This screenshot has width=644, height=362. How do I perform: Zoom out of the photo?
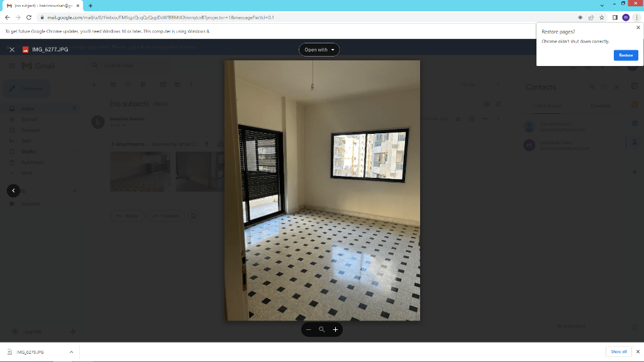(308, 329)
